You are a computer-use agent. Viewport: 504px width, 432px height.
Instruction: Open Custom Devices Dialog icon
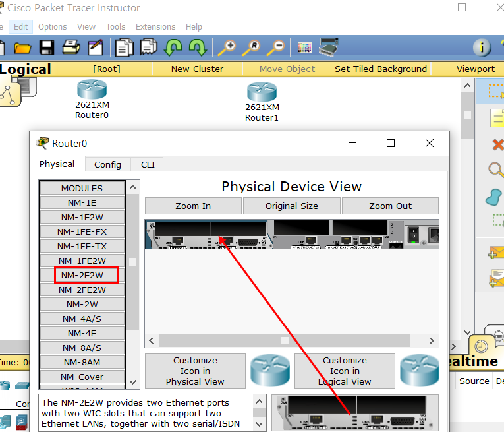(329, 47)
